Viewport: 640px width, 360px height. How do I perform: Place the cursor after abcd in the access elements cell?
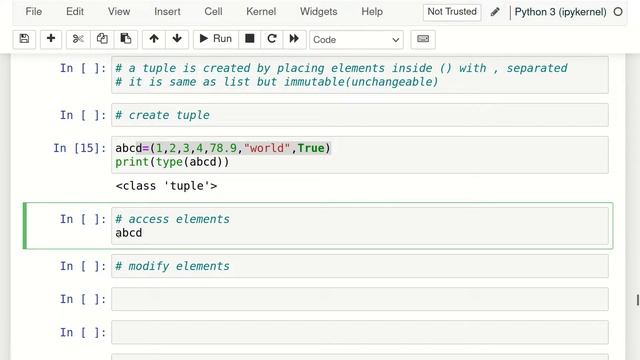(142, 233)
